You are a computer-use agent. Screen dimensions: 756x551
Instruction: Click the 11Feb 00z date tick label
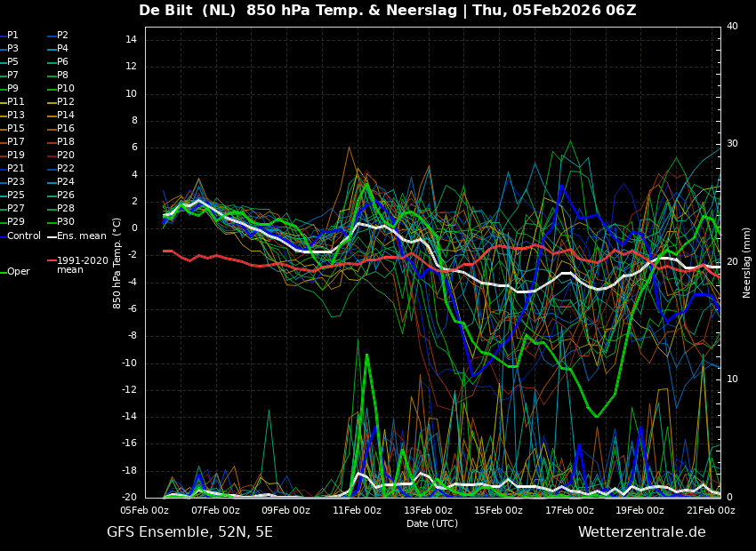click(357, 511)
